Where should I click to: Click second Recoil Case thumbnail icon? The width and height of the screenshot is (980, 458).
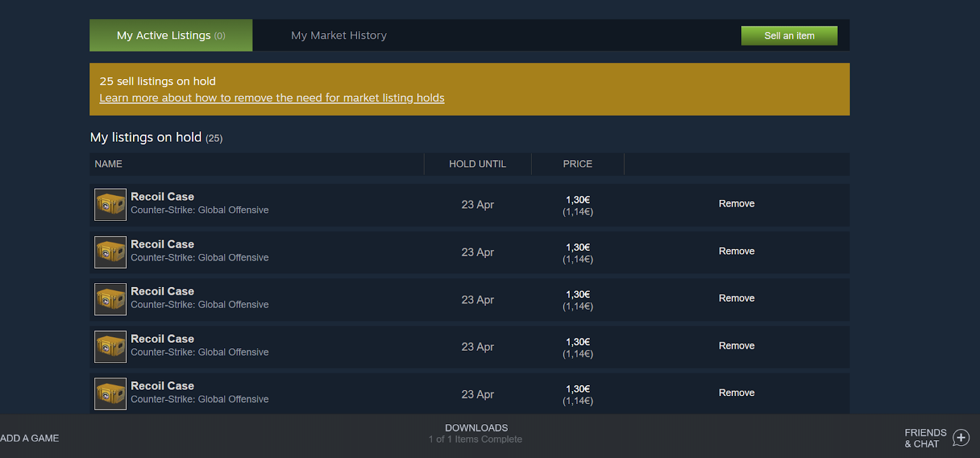coord(110,252)
